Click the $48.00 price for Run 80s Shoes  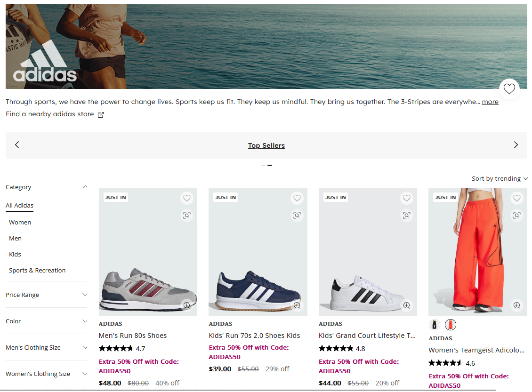click(110, 383)
